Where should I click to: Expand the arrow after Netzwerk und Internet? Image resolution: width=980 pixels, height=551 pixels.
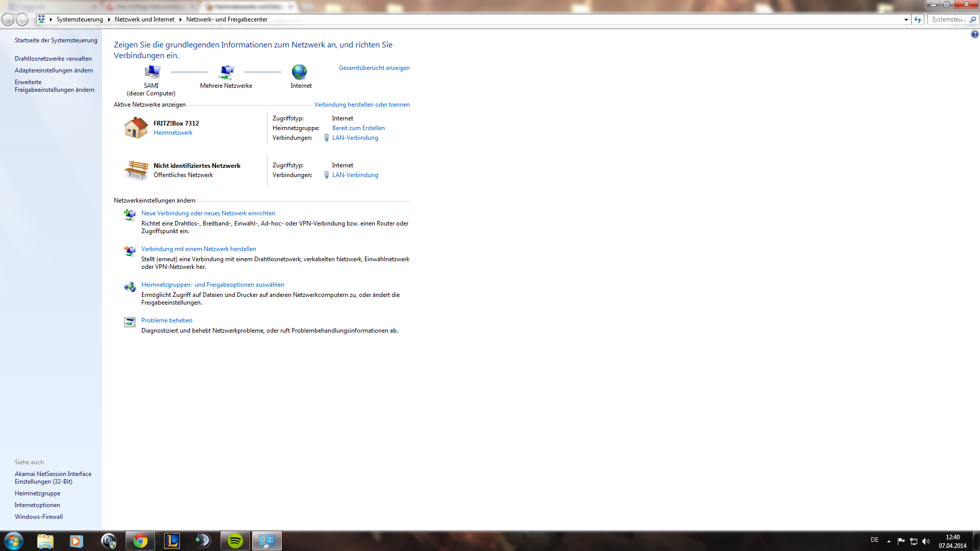point(180,19)
